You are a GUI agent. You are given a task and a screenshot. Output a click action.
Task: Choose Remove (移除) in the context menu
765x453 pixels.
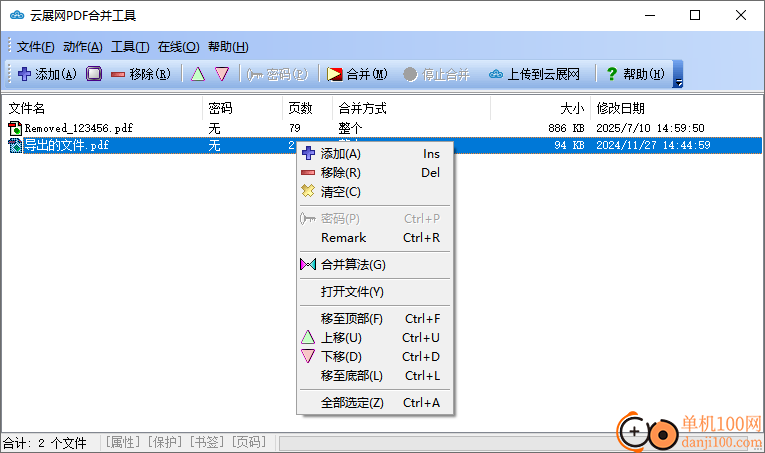coord(375,173)
